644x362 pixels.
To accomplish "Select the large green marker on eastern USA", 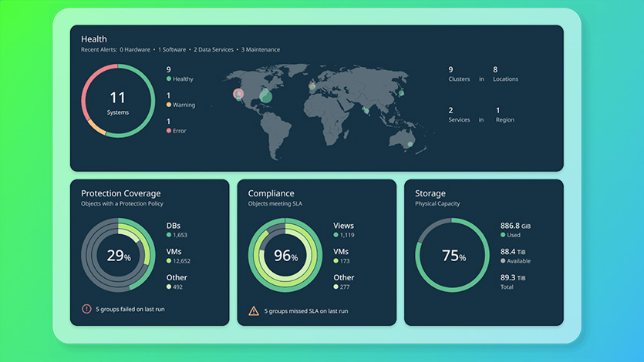I will 266,96.
